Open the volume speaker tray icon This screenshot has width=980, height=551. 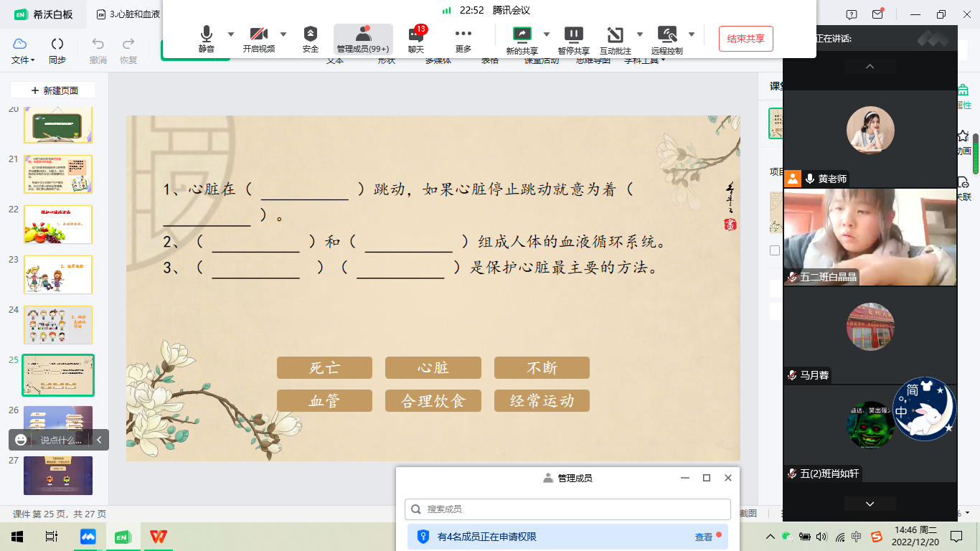(x=821, y=536)
